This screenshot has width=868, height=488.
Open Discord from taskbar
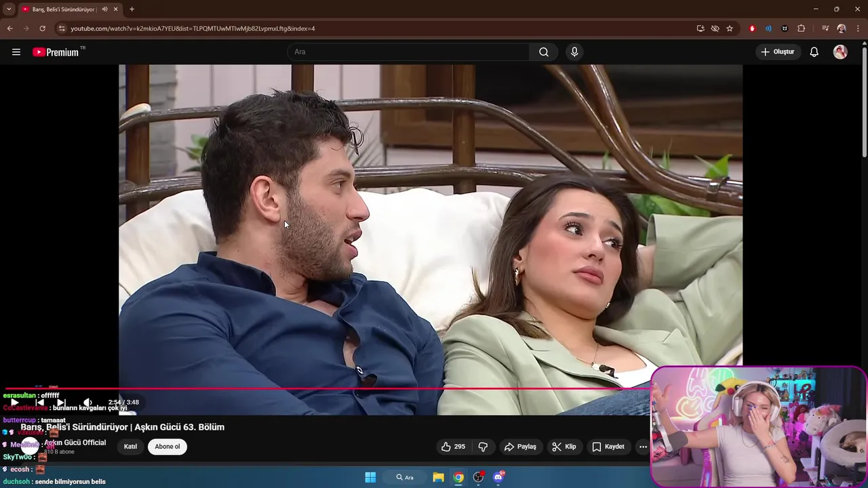click(x=499, y=477)
